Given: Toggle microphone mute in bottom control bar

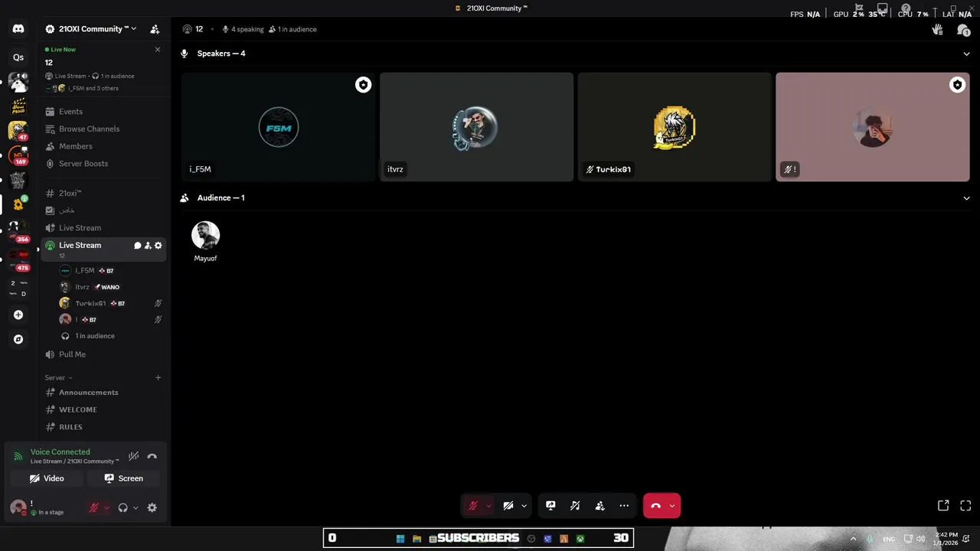Looking at the screenshot, I should 473,506.
